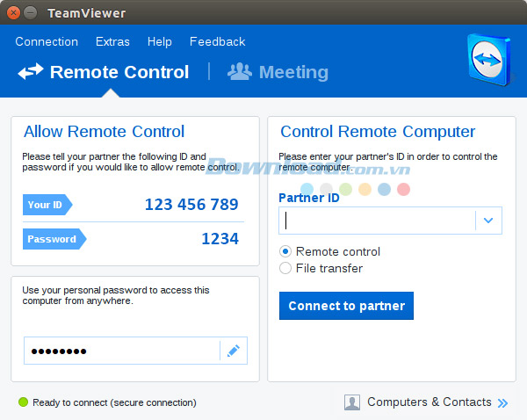The width and height of the screenshot is (527, 420).
Task: Open the Extras menu
Action: pyautogui.click(x=112, y=41)
